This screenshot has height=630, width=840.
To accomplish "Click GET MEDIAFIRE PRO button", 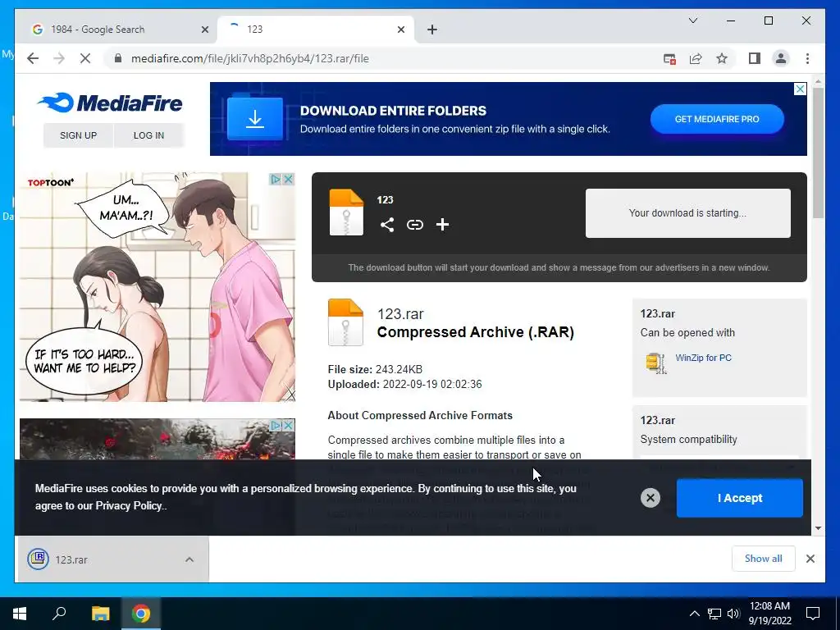I will pyautogui.click(x=717, y=119).
